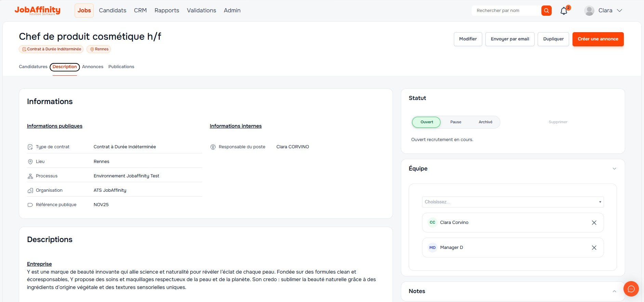Set status to Pause
This screenshot has width=644, height=302.
tap(456, 122)
